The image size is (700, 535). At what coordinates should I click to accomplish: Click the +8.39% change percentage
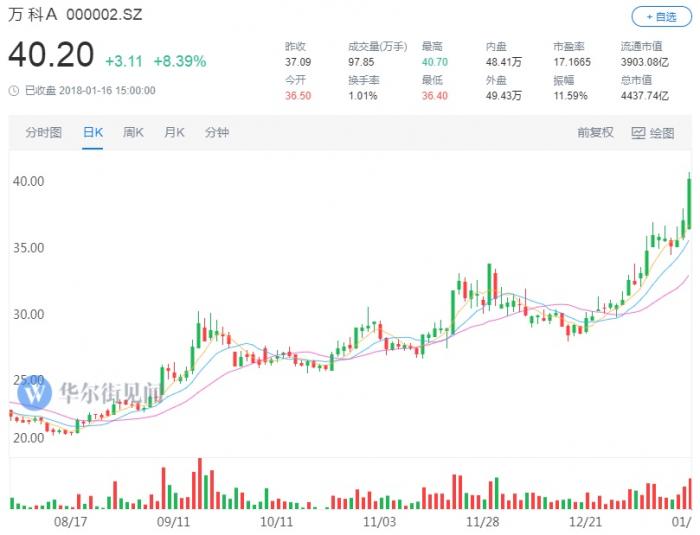click(x=180, y=61)
